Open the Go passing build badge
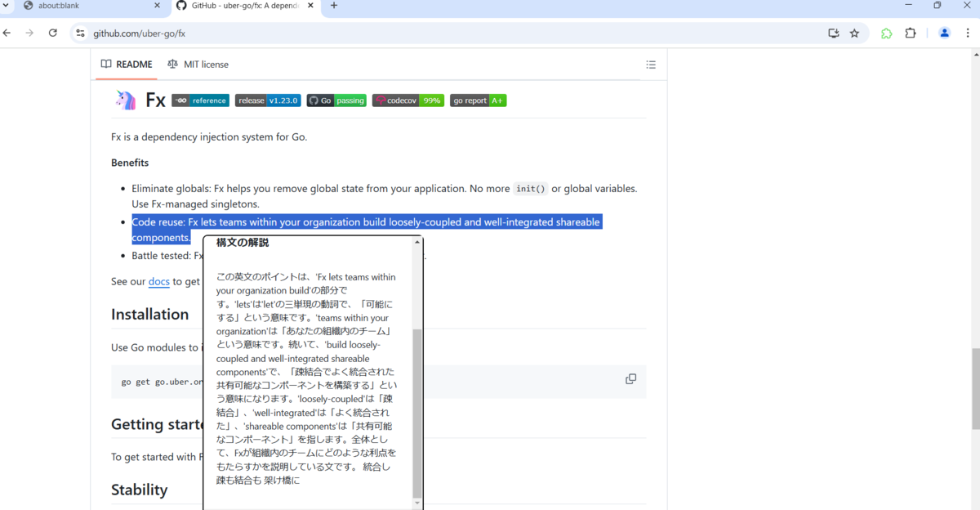 point(336,101)
